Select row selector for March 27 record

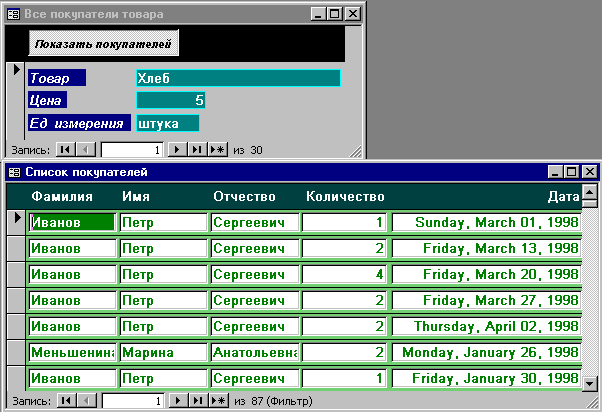[x=16, y=300]
